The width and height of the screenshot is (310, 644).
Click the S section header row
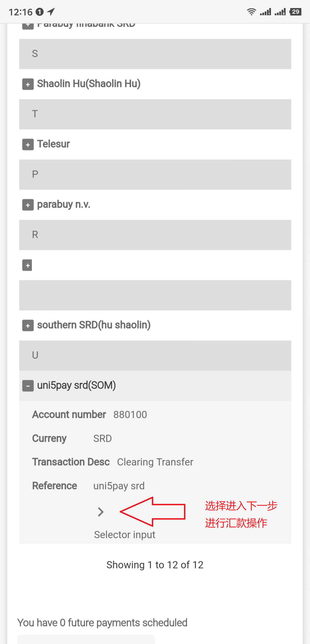(x=155, y=54)
